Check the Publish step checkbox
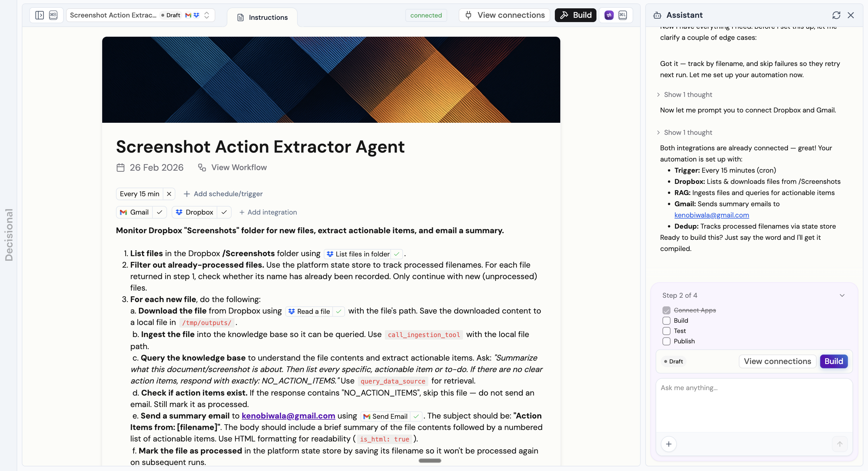868x471 pixels. coord(666,341)
